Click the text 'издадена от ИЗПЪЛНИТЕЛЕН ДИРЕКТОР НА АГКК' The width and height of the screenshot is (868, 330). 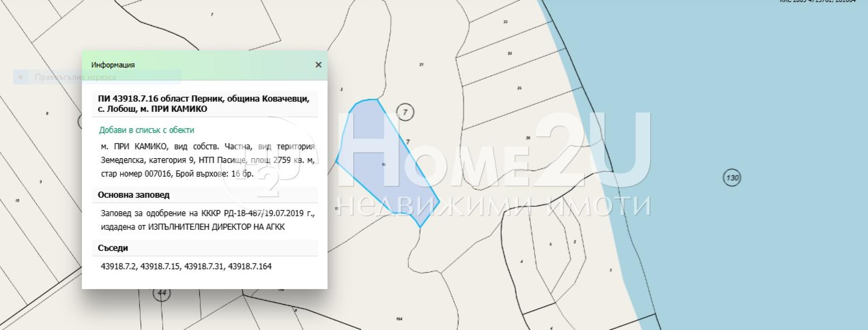tap(193, 227)
